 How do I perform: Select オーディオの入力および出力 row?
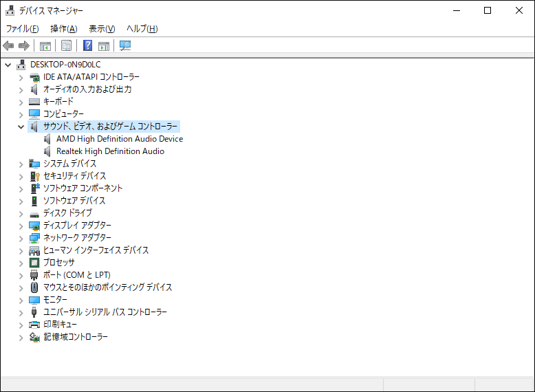pyautogui.click(x=87, y=89)
